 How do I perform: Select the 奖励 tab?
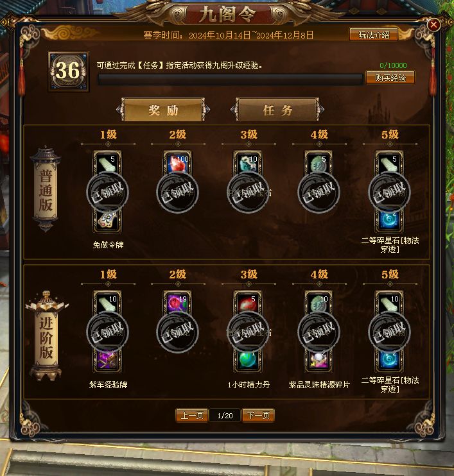[x=163, y=110]
